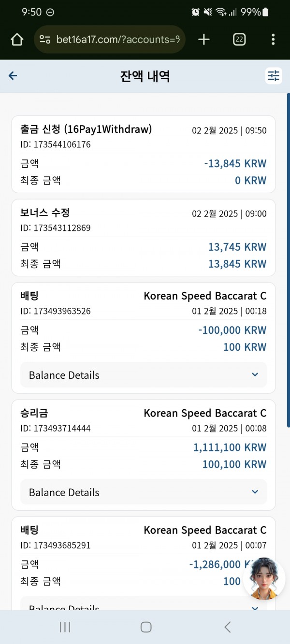290x644 pixels.
Task: Select the 보너스 수정 transaction card
Action: [144, 238]
